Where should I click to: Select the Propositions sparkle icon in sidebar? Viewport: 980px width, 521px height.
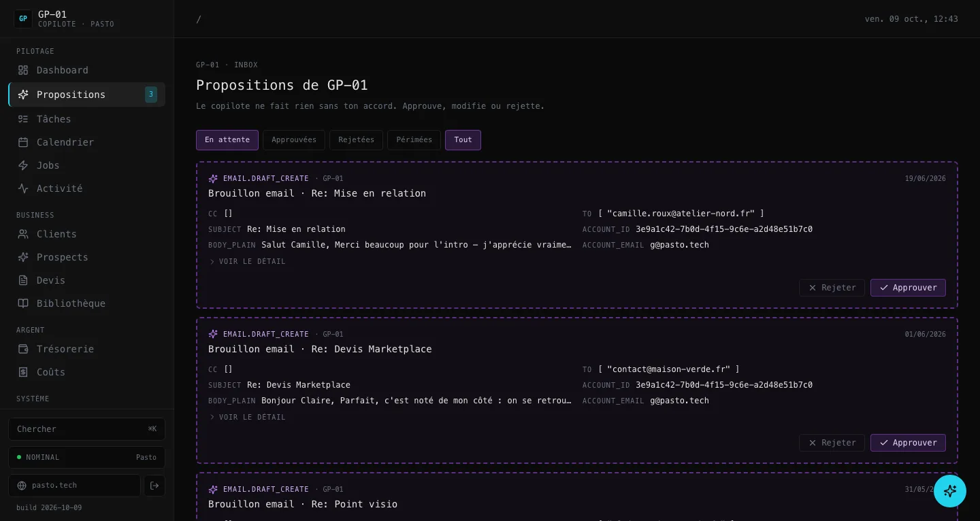(x=23, y=95)
